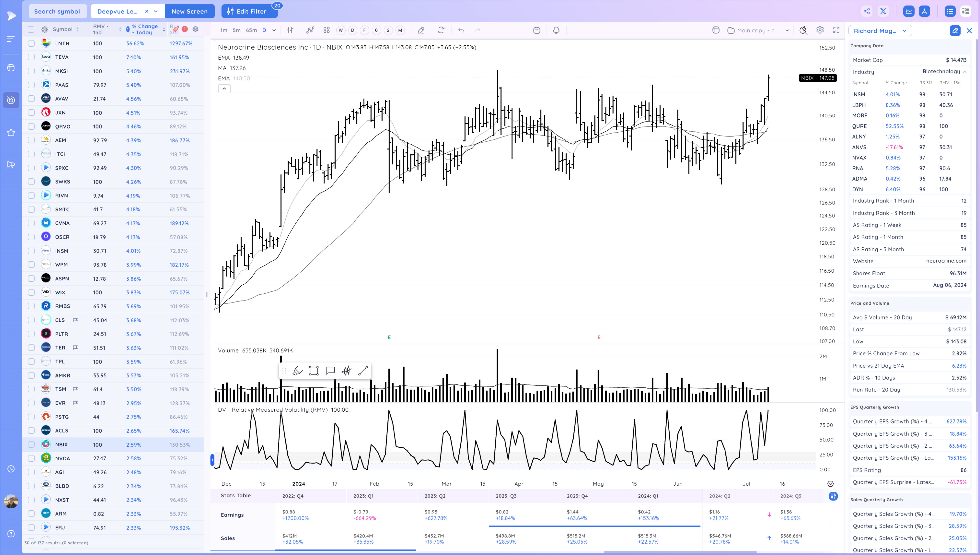Tick the checkbox next to NVDA

click(x=31, y=458)
